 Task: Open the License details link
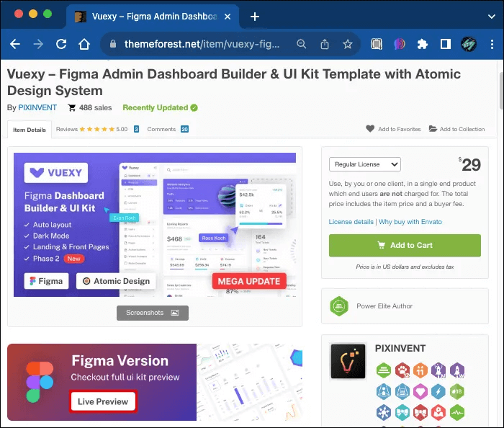coord(351,221)
